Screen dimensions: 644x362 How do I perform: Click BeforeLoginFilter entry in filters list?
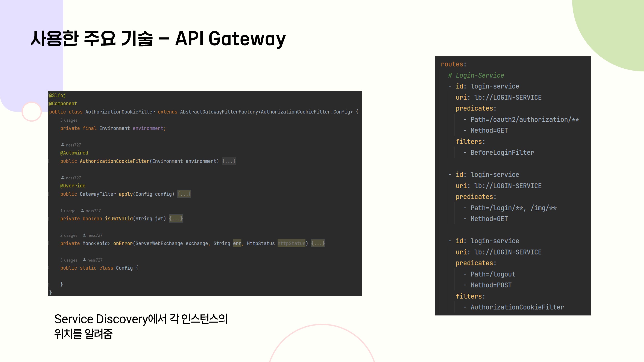pyautogui.click(x=502, y=152)
